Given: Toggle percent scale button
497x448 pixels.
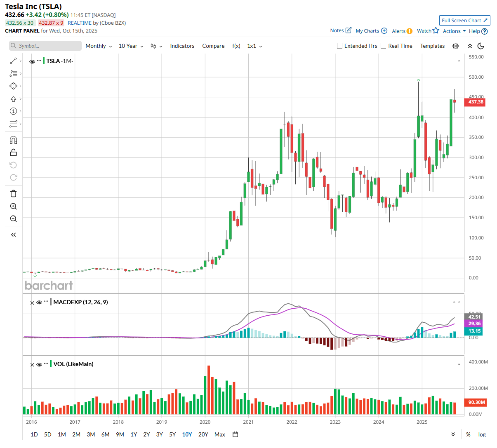Looking at the screenshot, I should (x=468, y=434).
